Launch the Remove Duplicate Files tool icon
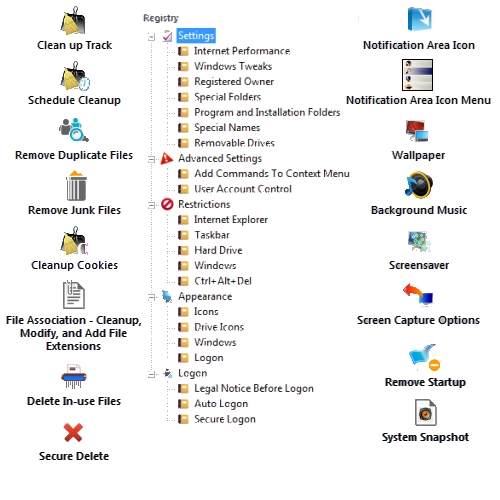 pos(74,130)
